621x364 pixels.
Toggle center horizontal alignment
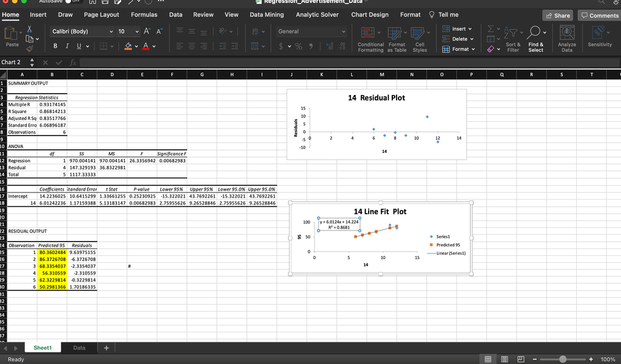pyautogui.click(x=191, y=46)
